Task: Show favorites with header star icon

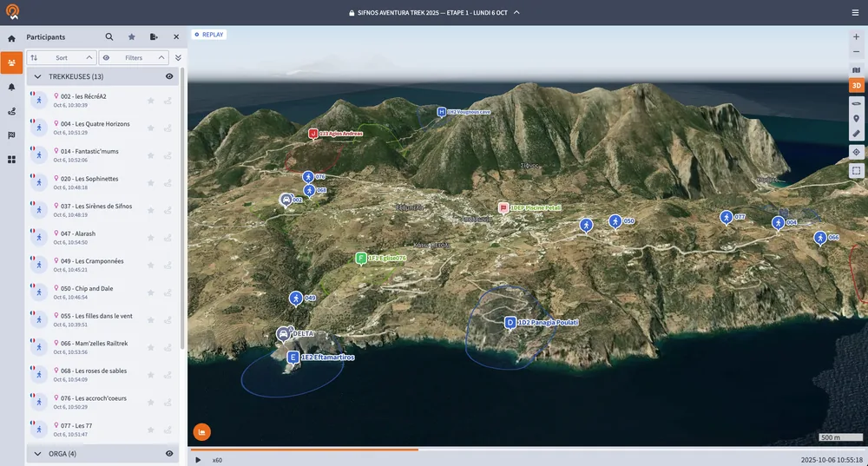Action: pos(132,37)
